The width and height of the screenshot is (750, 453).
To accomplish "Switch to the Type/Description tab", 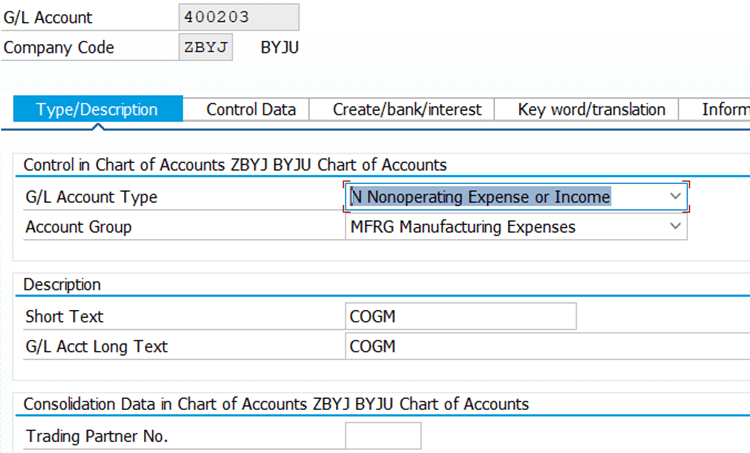I will 97,109.
